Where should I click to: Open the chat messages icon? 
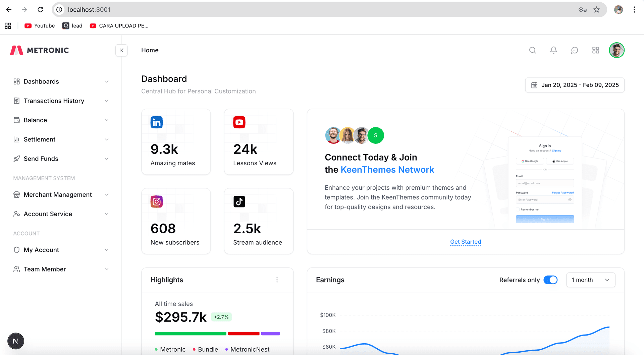click(575, 50)
